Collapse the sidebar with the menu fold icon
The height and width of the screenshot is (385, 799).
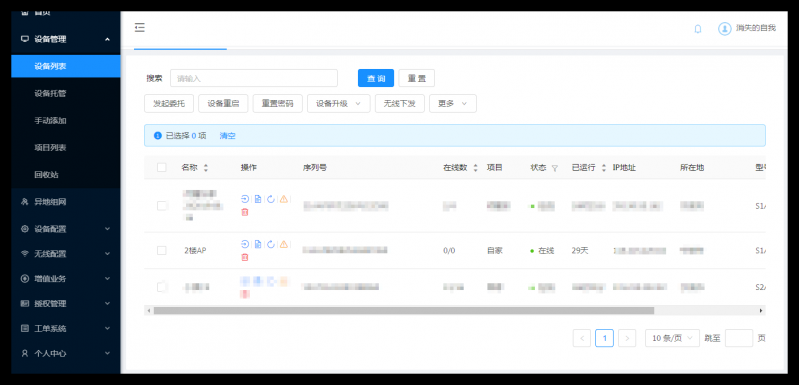coord(140,28)
